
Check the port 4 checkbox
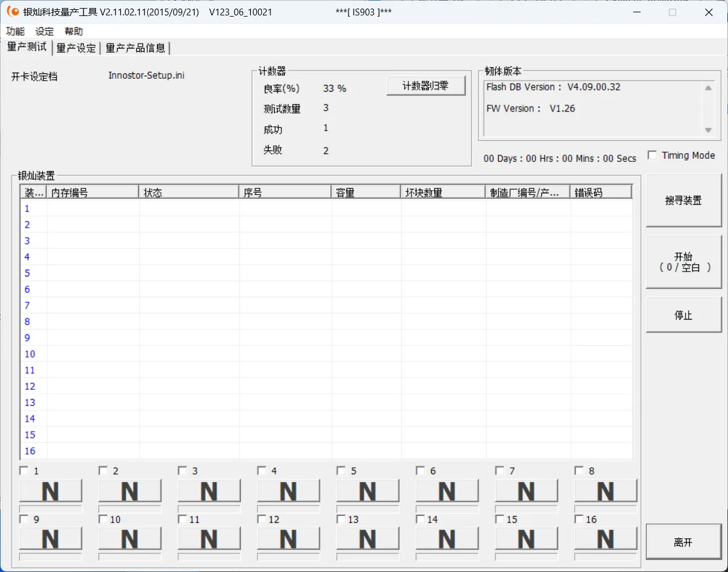click(x=262, y=471)
